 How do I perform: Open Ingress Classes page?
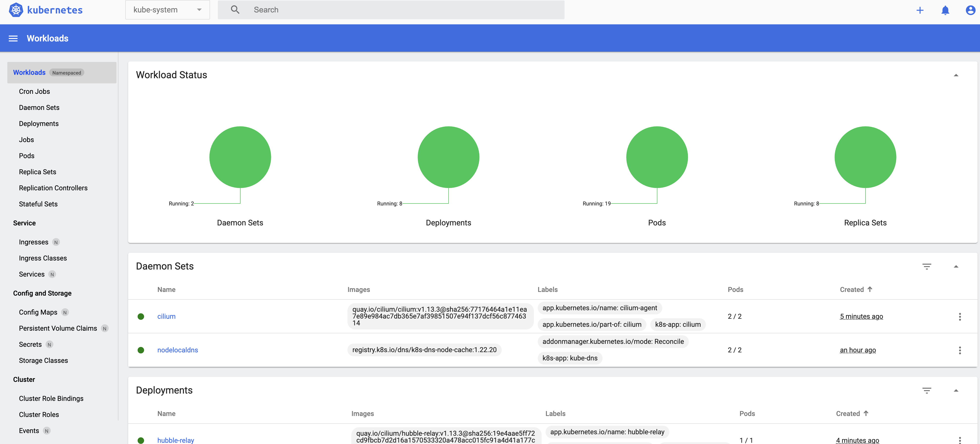click(x=43, y=258)
